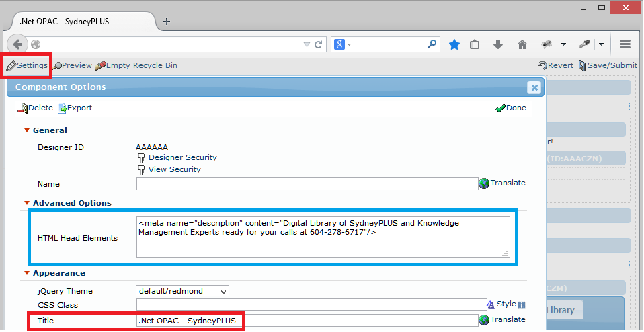644x332 pixels.
Task: Open the browser hamburger menu
Action: coord(625,44)
